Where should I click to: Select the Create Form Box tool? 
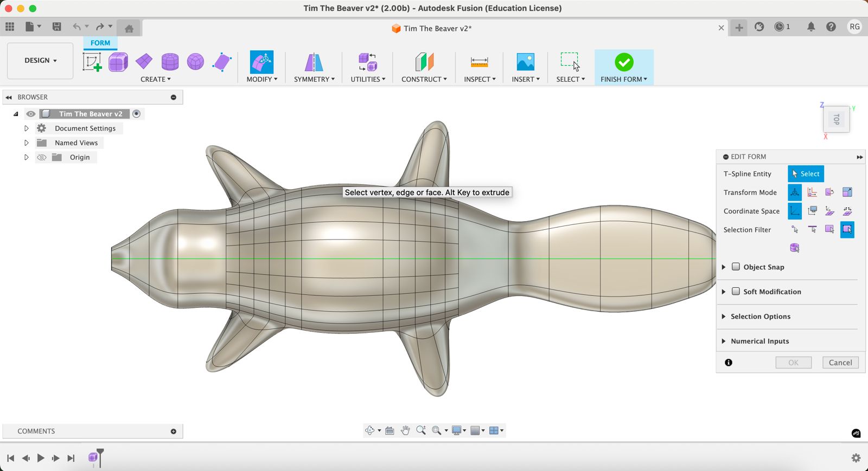pos(118,62)
